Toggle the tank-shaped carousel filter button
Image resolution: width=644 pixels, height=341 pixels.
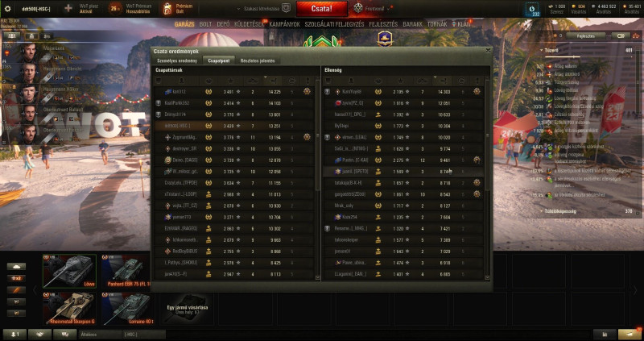point(16,267)
